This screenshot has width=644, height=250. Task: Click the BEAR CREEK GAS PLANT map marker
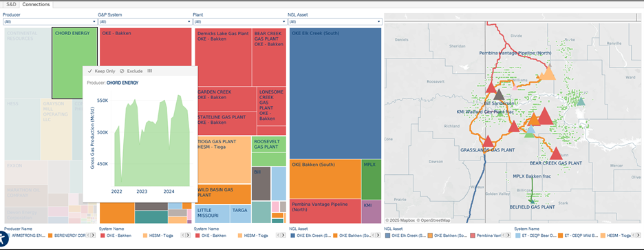tap(556, 154)
